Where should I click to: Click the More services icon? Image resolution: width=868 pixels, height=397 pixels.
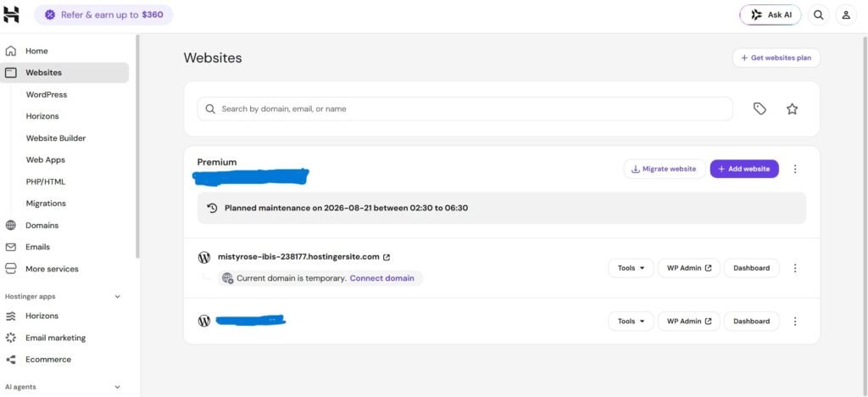[x=10, y=269]
